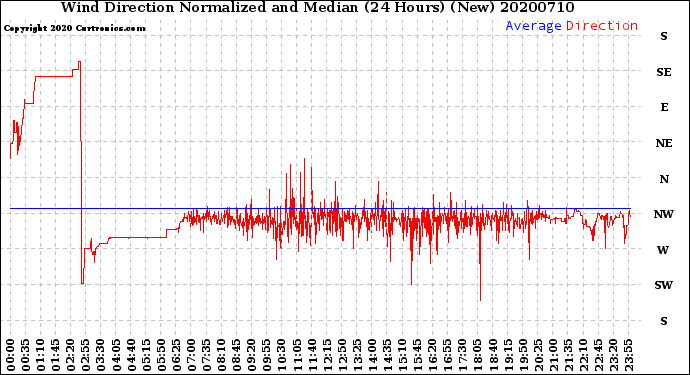Click the 23:55 time label
Viewport: 690px width, 375px height.
[x=628, y=355]
